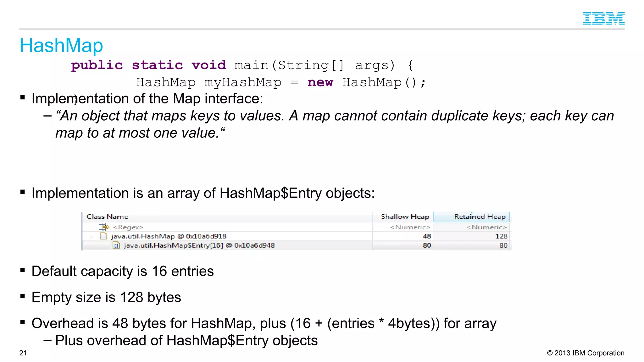This screenshot has height=362, width=644.
Task: Sort by Shallow Heap column header
Action: [x=403, y=217]
